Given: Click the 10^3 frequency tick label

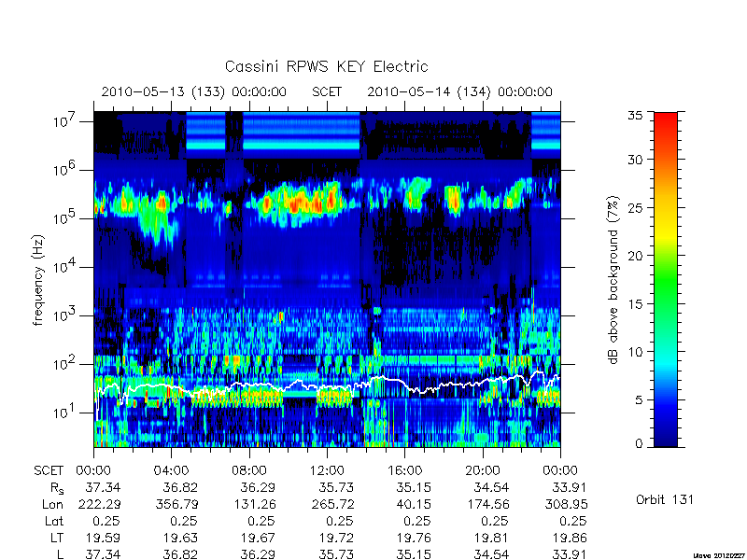Looking at the screenshot, I should tap(65, 315).
